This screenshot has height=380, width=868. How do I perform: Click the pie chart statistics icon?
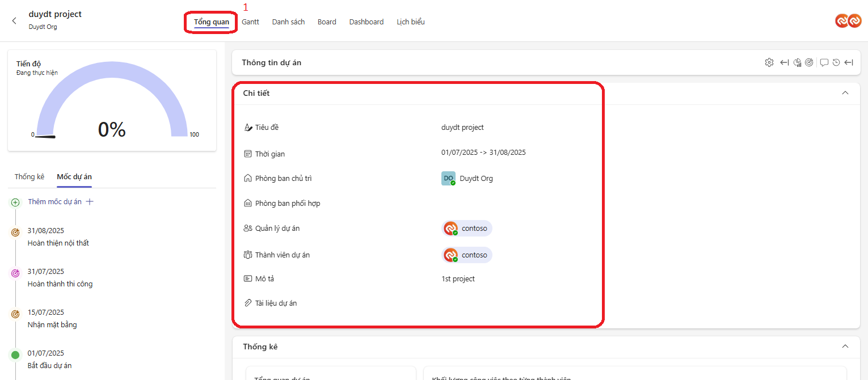[x=798, y=62]
